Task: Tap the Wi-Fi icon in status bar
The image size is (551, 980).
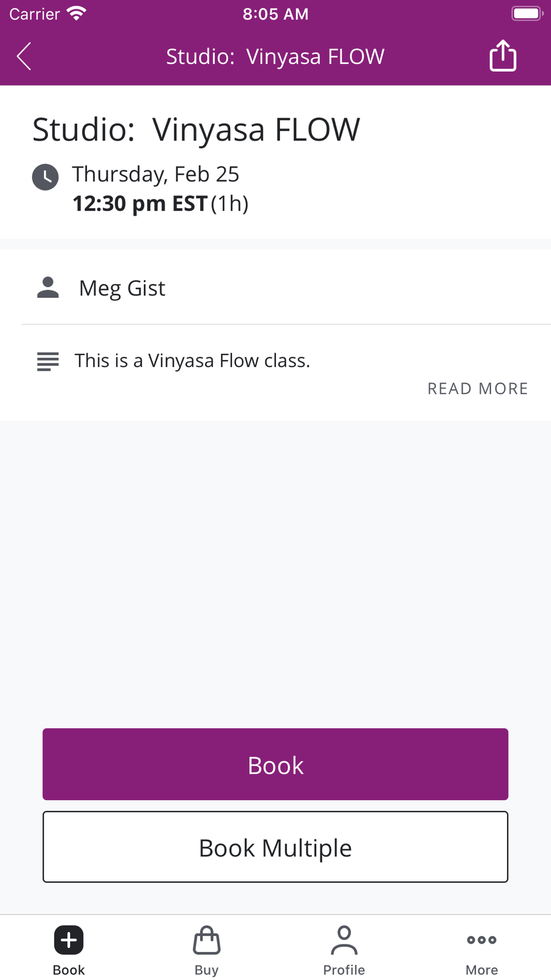Action: pyautogui.click(x=76, y=13)
